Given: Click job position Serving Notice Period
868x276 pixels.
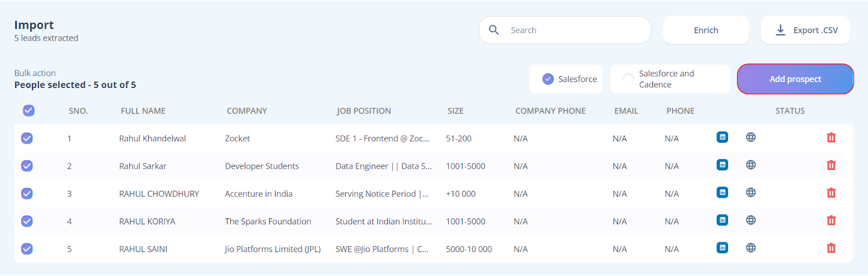Looking at the screenshot, I should (382, 194).
